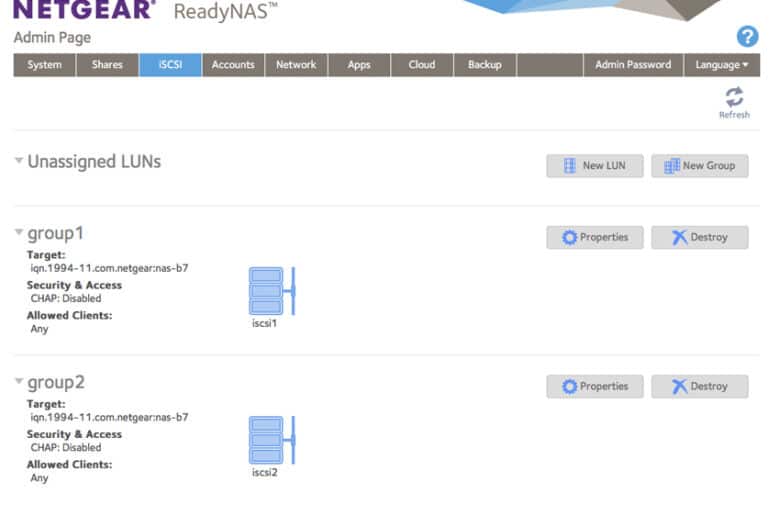Destroy group1
Viewport: 780px width, 516px height.
point(700,237)
